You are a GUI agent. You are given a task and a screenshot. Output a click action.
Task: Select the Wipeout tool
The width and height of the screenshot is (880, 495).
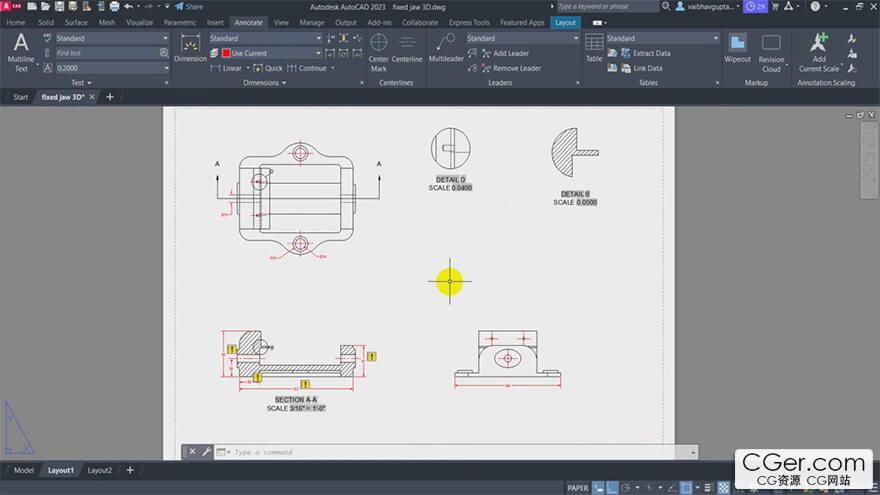[737, 48]
